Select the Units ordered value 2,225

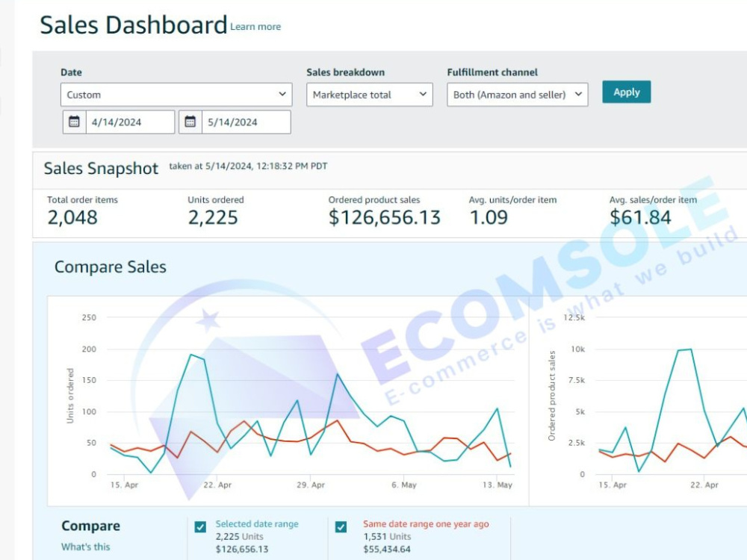tap(213, 217)
